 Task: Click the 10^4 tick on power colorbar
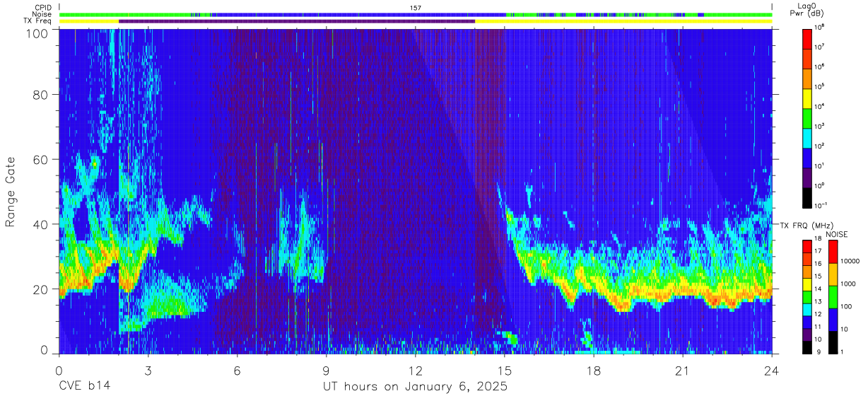coord(820,105)
